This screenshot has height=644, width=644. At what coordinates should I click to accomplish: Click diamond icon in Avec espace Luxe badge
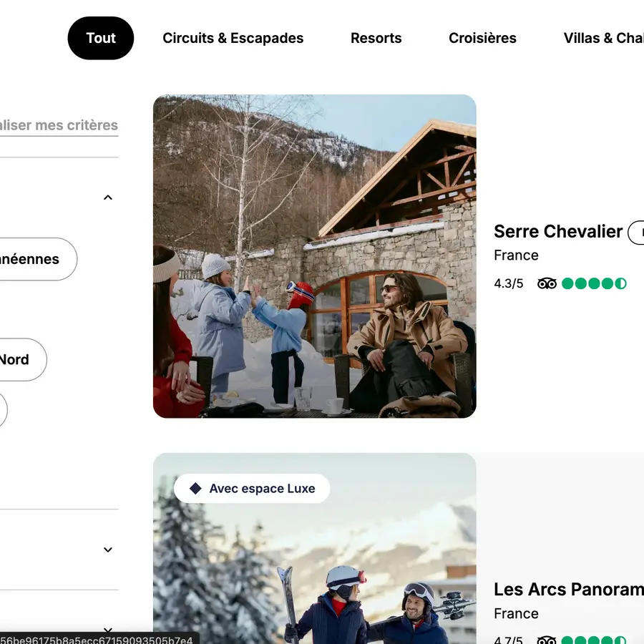click(195, 489)
